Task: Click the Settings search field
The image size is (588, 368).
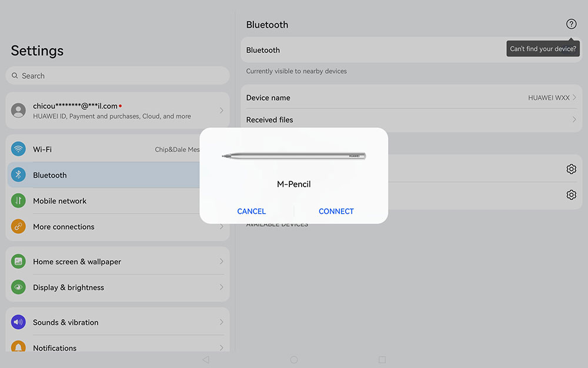Action: tap(118, 75)
